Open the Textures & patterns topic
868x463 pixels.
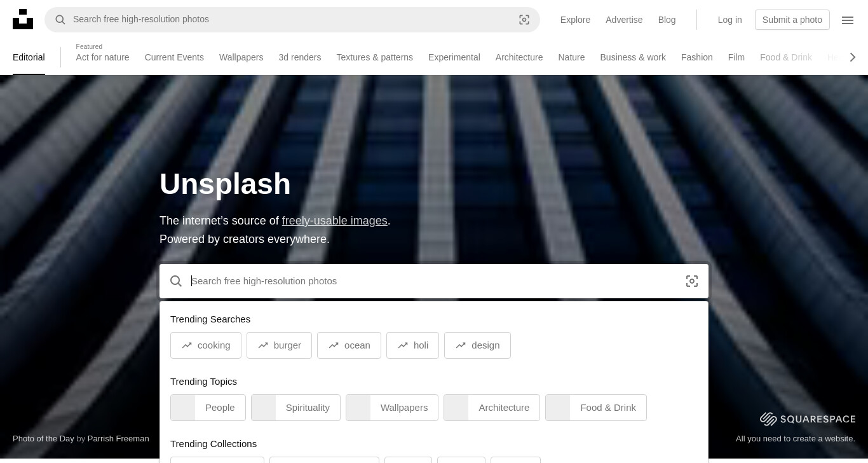374,57
